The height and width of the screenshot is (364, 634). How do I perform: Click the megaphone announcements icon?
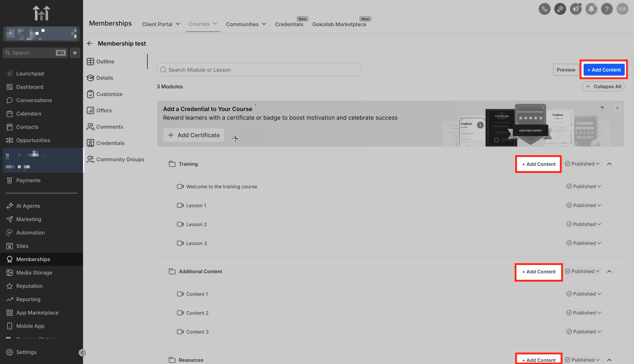tap(575, 9)
